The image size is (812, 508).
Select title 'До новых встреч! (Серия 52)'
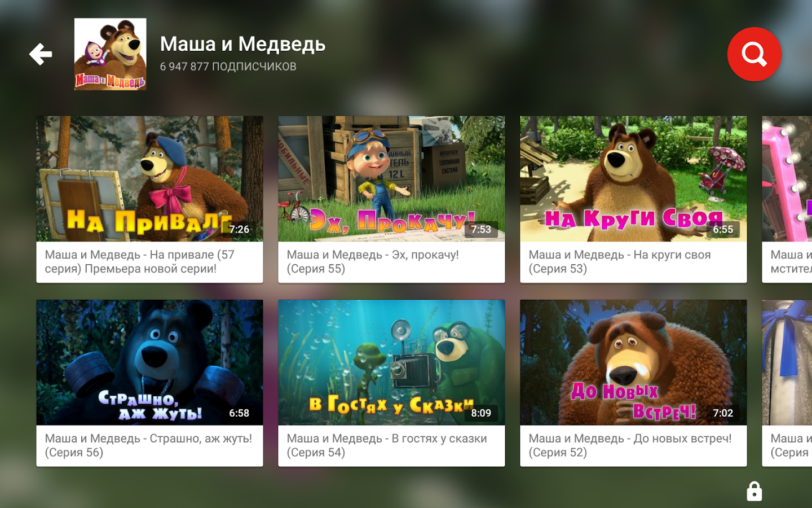point(630,445)
